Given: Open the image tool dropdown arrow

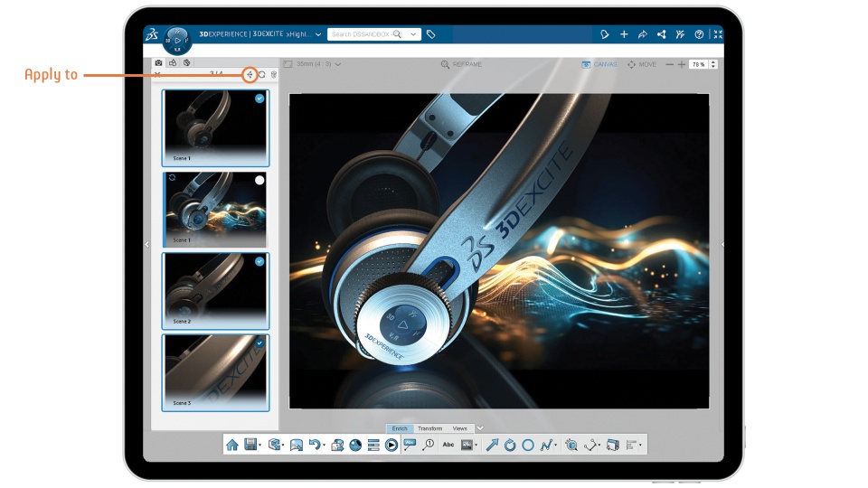Looking at the screenshot, I should coord(476,446).
